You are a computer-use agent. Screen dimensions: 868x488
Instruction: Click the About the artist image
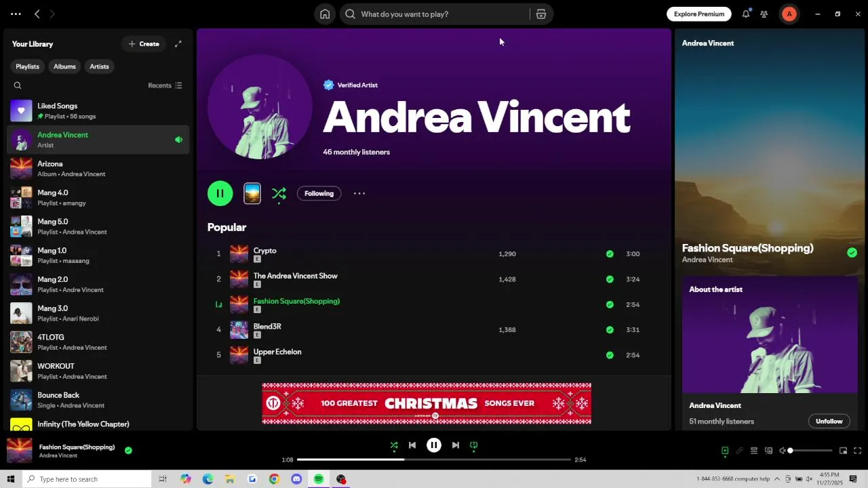pos(770,335)
